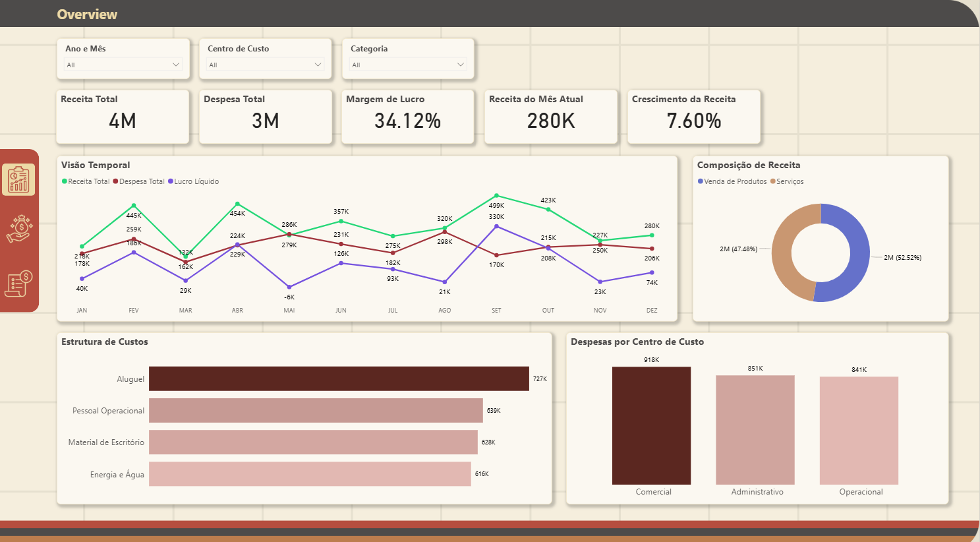Toggle the Receita Total legend item
980x542 pixels.
pos(85,181)
